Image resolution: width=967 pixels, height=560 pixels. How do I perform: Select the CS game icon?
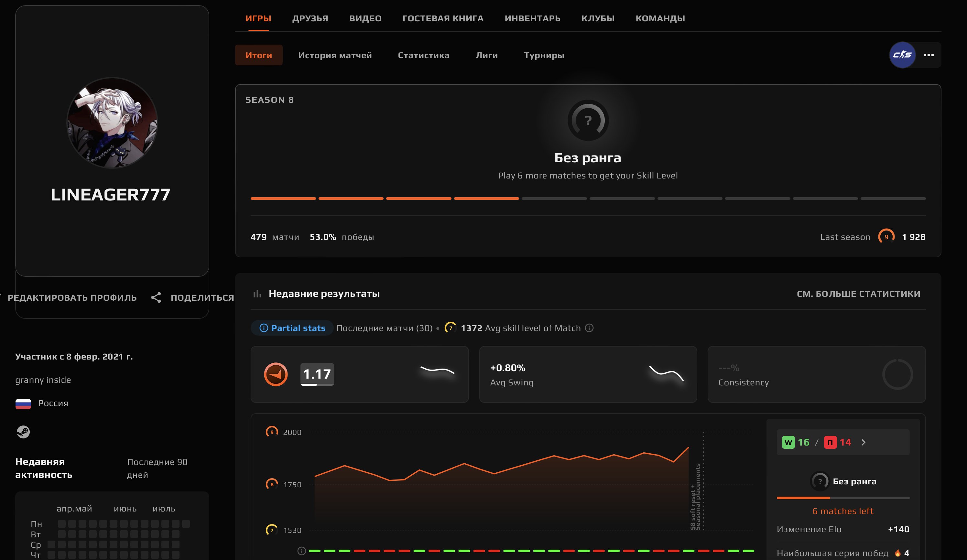(902, 55)
